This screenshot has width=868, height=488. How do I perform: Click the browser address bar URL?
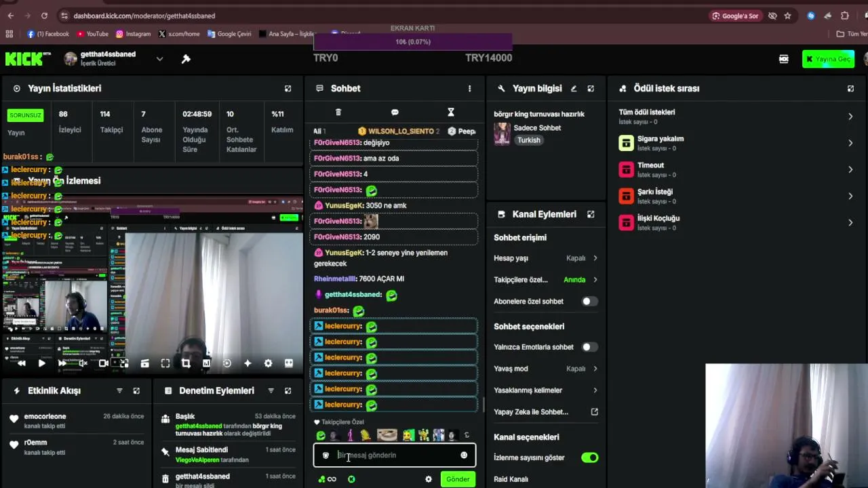(144, 16)
